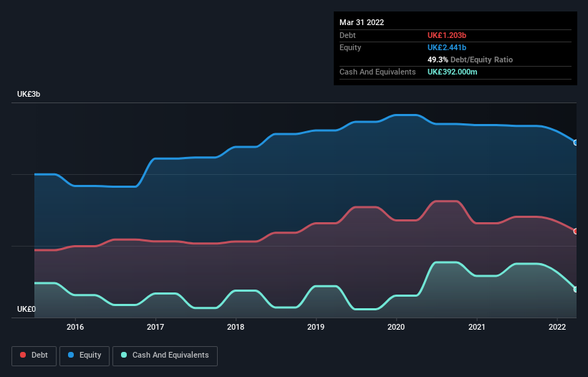The height and width of the screenshot is (377, 588).
Task: Click the teal Cash endpoint marker
Action: point(576,290)
